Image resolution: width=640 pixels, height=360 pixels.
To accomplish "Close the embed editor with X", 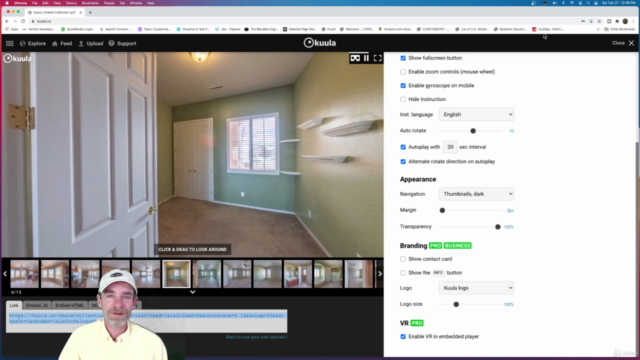I will coord(631,43).
